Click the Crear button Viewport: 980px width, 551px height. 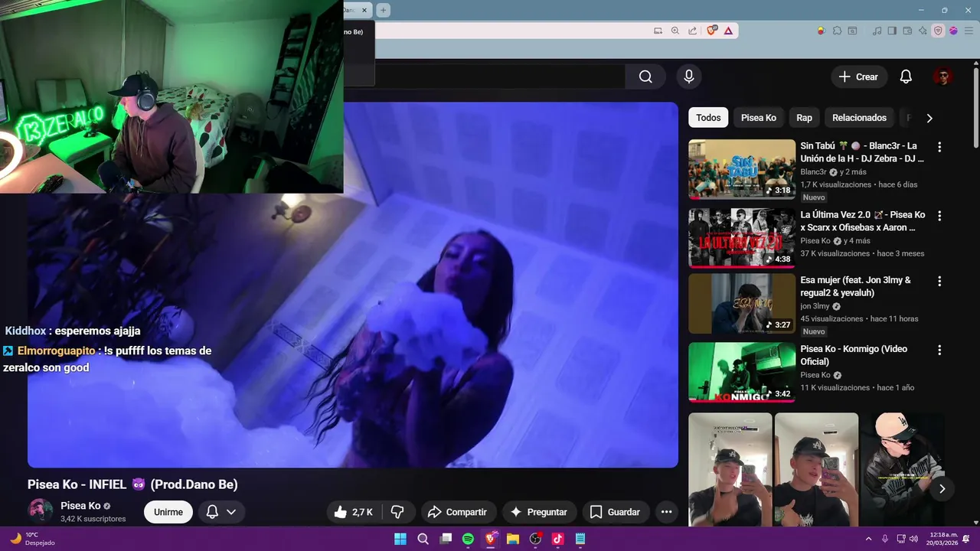coord(858,77)
